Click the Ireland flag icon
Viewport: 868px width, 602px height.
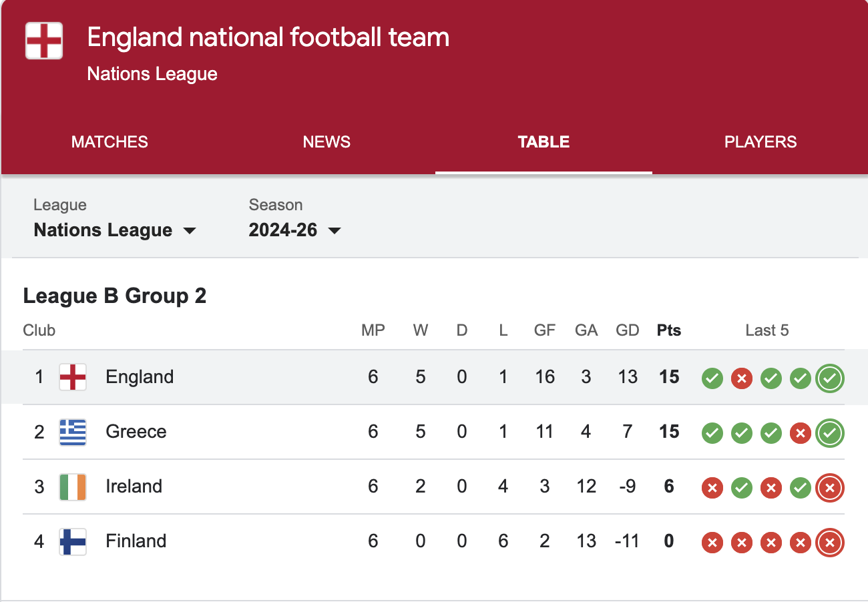72,487
